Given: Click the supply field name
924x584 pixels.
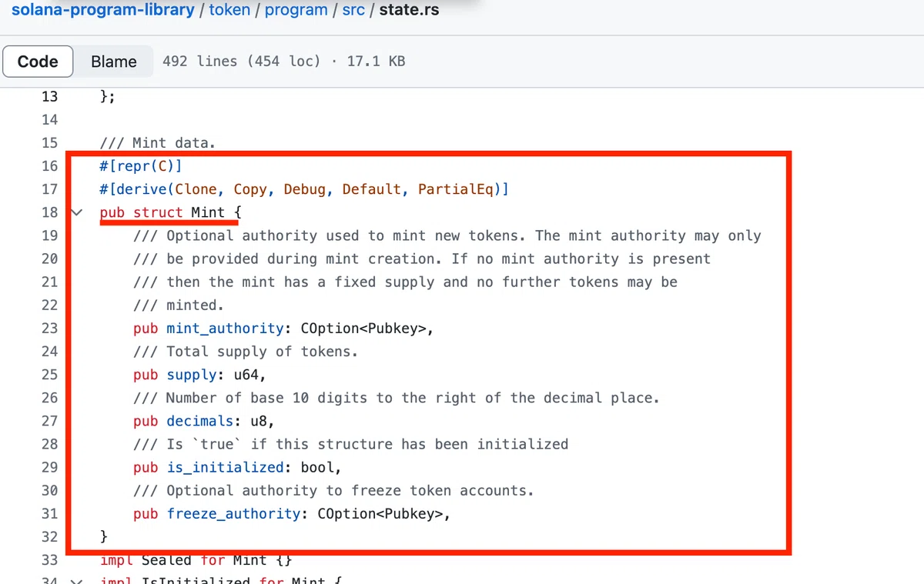Looking at the screenshot, I should point(191,374).
